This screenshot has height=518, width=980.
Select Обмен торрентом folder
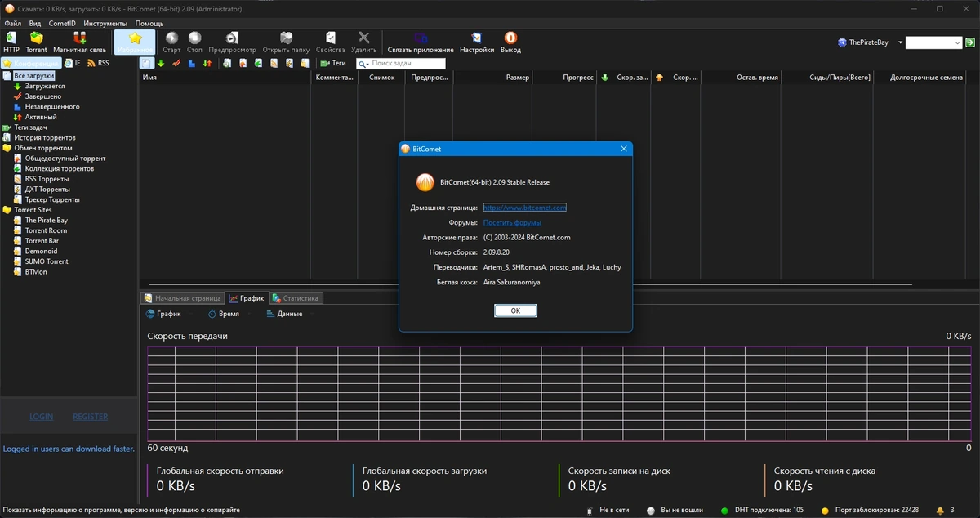click(x=43, y=148)
